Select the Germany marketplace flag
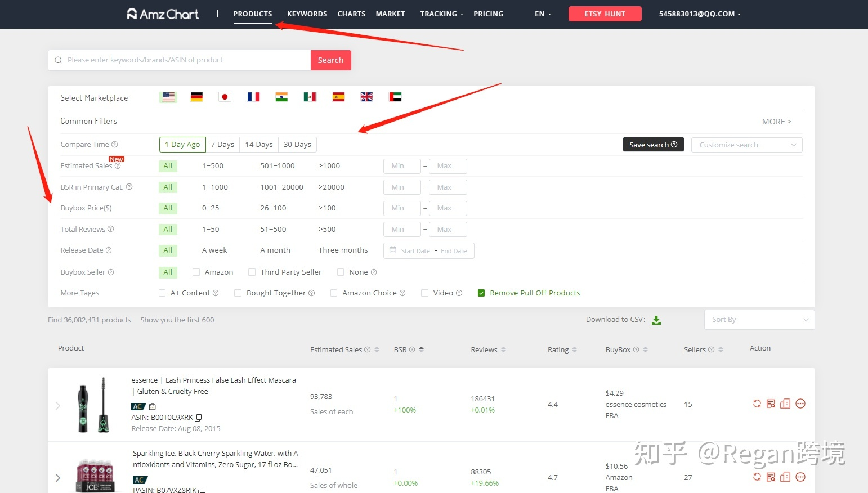The height and width of the screenshot is (493, 868). click(x=196, y=97)
